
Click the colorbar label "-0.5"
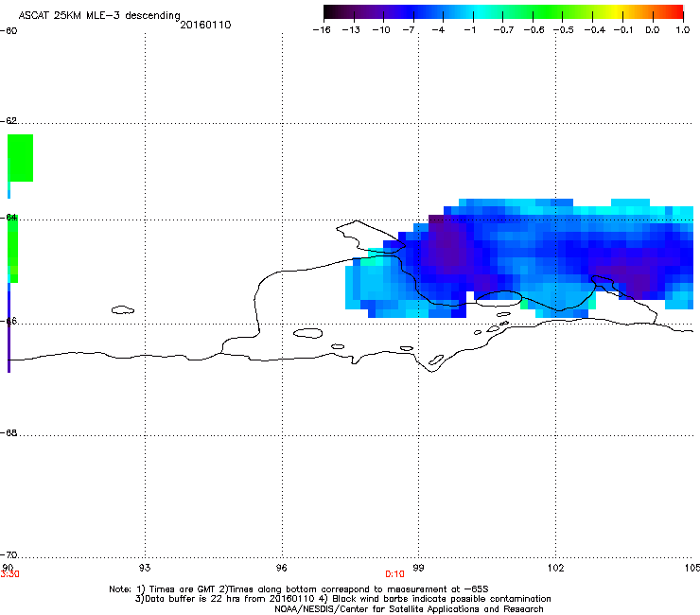coord(564,30)
